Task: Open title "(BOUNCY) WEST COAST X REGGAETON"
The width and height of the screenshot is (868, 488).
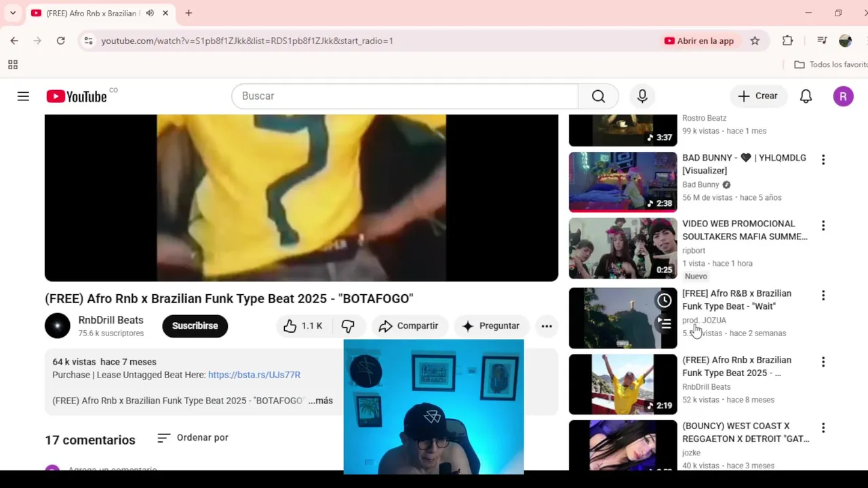Action: tap(745, 432)
